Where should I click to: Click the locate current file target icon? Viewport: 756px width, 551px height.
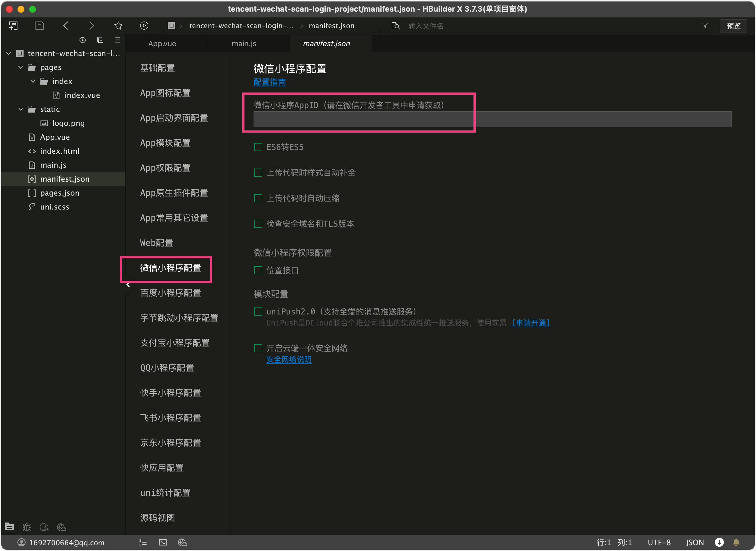[82, 40]
